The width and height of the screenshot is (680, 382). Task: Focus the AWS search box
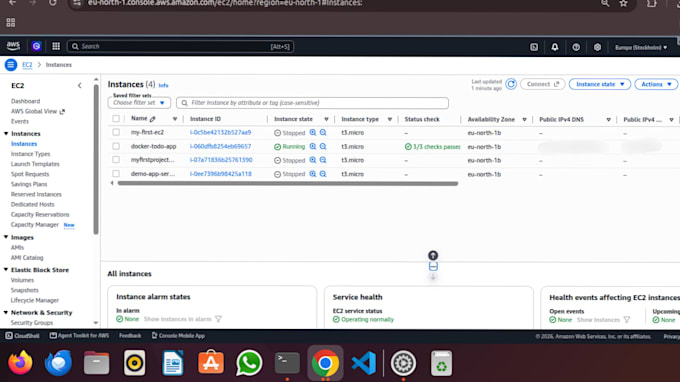pos(181,46)
